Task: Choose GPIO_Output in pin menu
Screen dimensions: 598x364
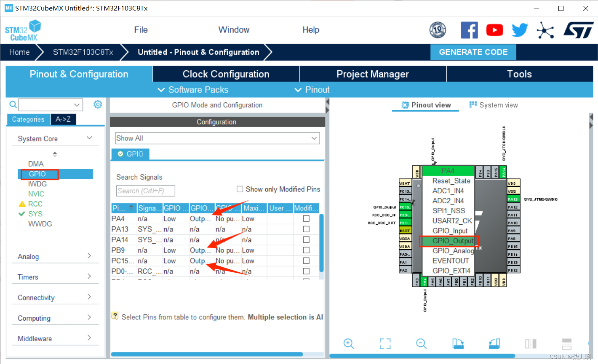Action: 453,241
